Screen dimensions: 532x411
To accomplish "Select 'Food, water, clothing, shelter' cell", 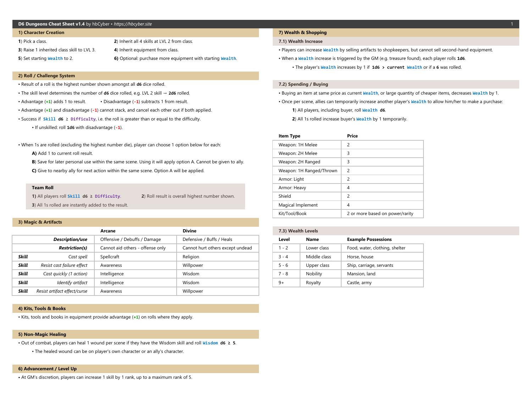I will point(382,248).
